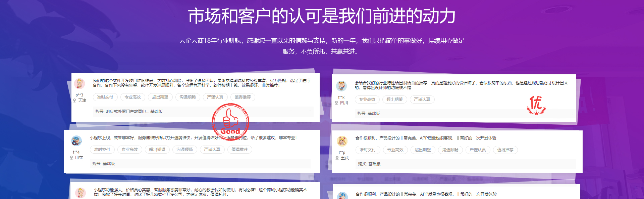The width and height of the screenshot is (644, 199).
Task: Click the 天津 location label
Action: (82, 101)
